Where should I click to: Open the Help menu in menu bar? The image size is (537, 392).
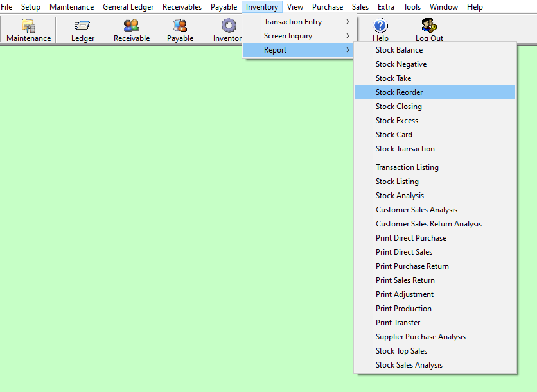[x=475, y=7]
